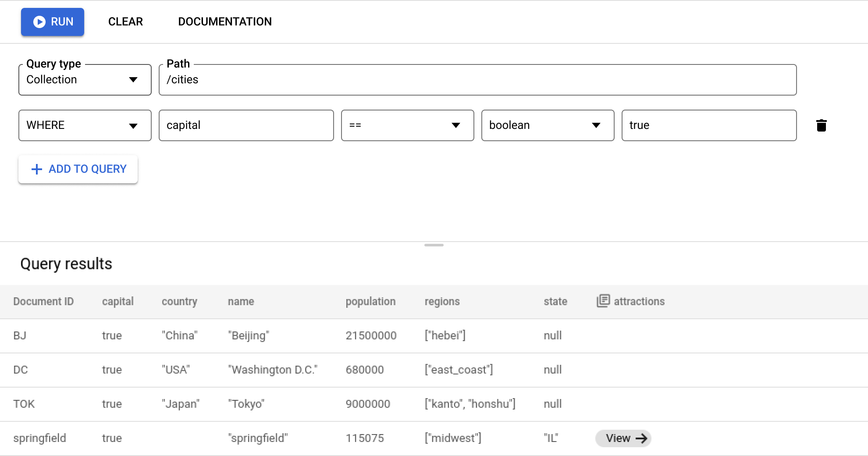Edit the field name input showing capital

pyautogui.click(x=246, y=125)
